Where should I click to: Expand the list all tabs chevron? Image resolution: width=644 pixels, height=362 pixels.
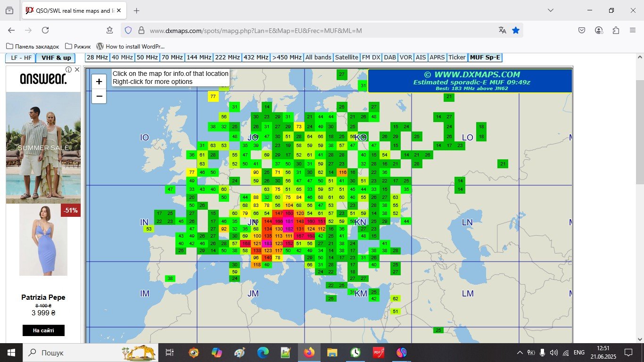pyautogui.click(x=551, y=10)
